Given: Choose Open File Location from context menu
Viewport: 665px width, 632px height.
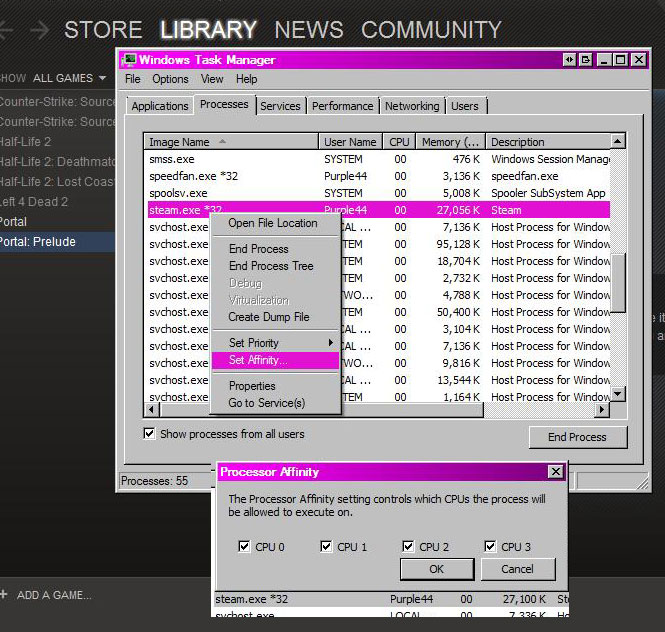Looking at the screenshot, I should tap(276, 223).
